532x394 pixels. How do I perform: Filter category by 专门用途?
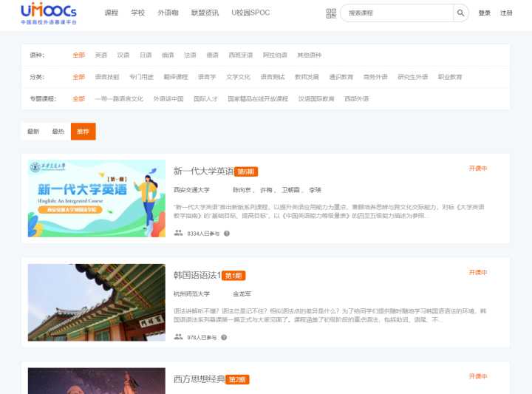click(x=141, y=77)
